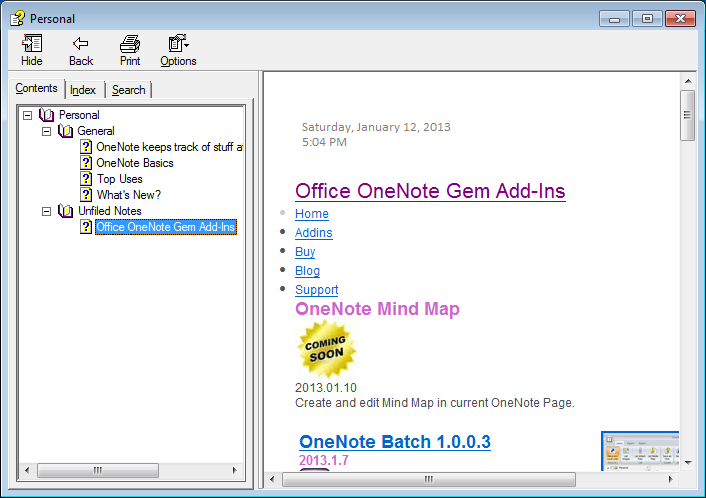Maximize the Personal help window
706x498 pixels.
pyautogui.click(x=647, y=19)
